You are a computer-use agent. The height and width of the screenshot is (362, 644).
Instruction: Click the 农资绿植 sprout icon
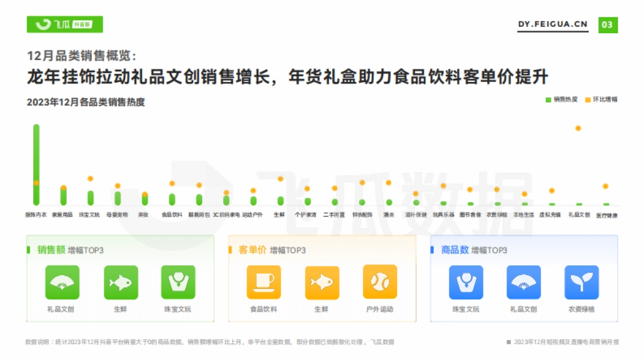tap(582, 282)
